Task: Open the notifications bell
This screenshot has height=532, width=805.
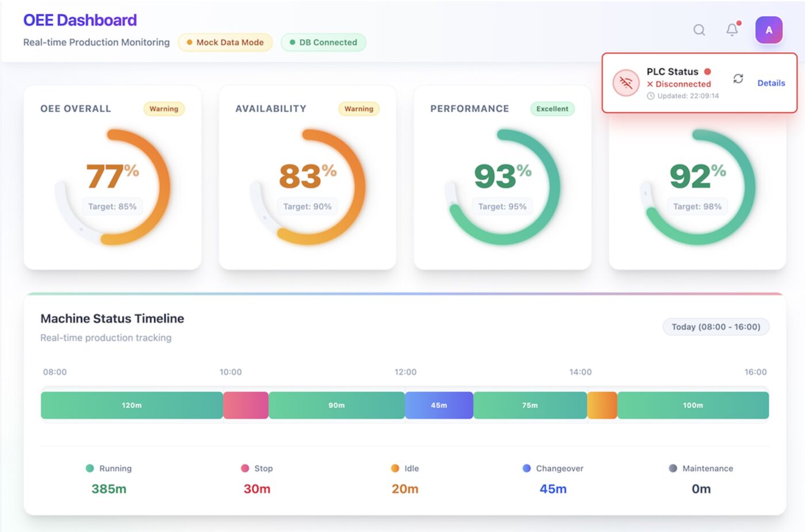Action: (732, 30)
